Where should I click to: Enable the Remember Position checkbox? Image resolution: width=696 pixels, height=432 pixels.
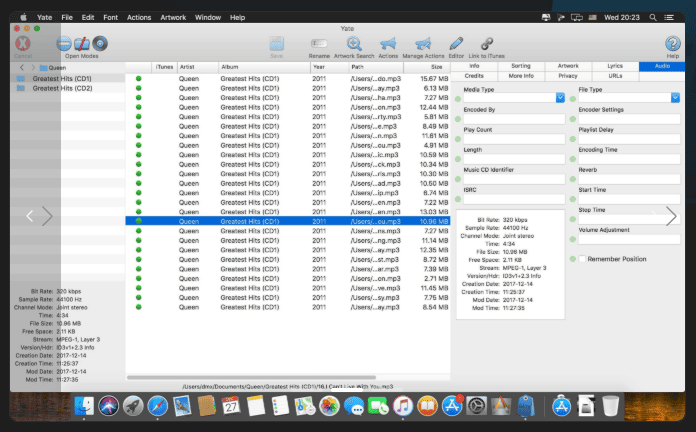pos(582,259)
